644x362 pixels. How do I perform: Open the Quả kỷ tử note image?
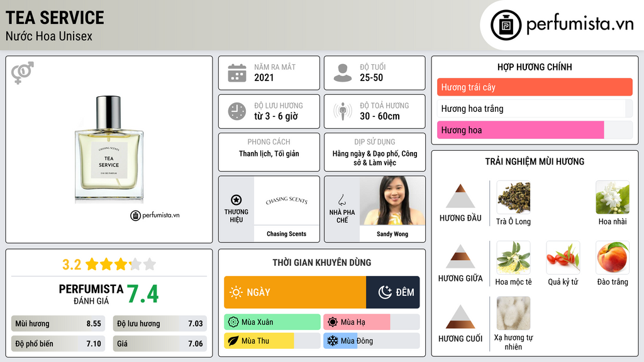563,258
